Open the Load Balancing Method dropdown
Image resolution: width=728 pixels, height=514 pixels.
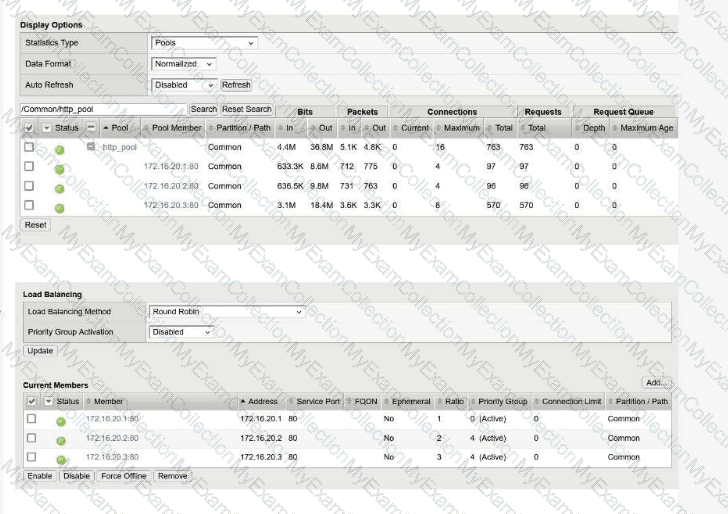[226, 312]
